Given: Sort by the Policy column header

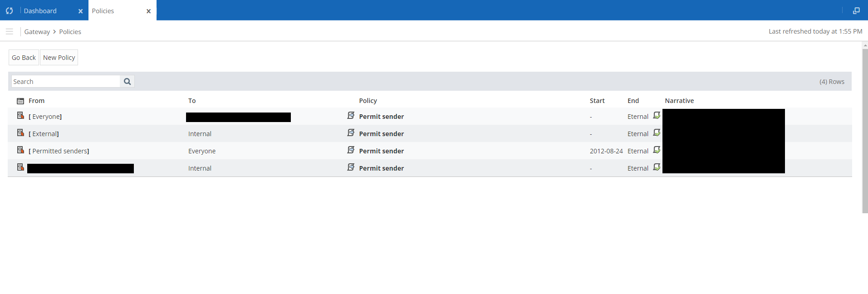Looking at the screenshot, I should pyautogui.click(x=368, y=101).
